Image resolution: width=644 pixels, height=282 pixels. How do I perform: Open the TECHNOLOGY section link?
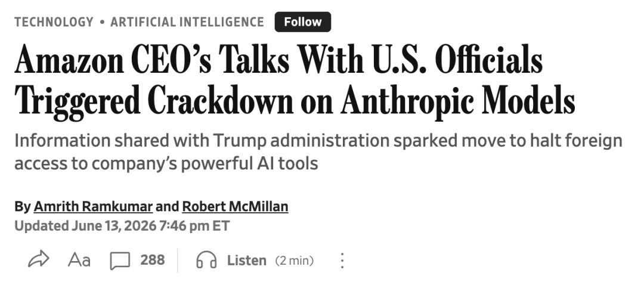[x=54, y=21]
